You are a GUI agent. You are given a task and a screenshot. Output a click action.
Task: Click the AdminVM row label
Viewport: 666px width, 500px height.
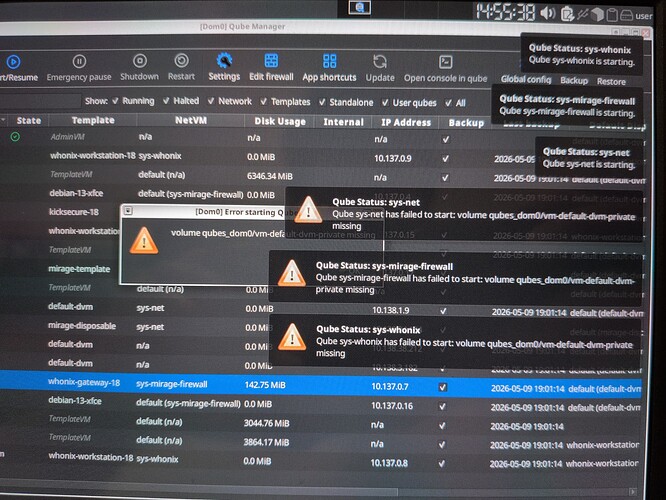pos(67,137)
